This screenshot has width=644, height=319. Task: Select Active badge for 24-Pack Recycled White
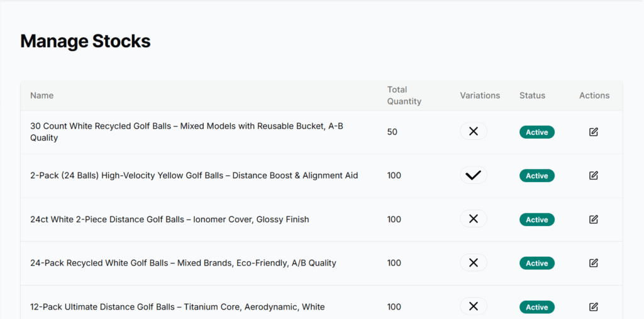tap(536, 263)
